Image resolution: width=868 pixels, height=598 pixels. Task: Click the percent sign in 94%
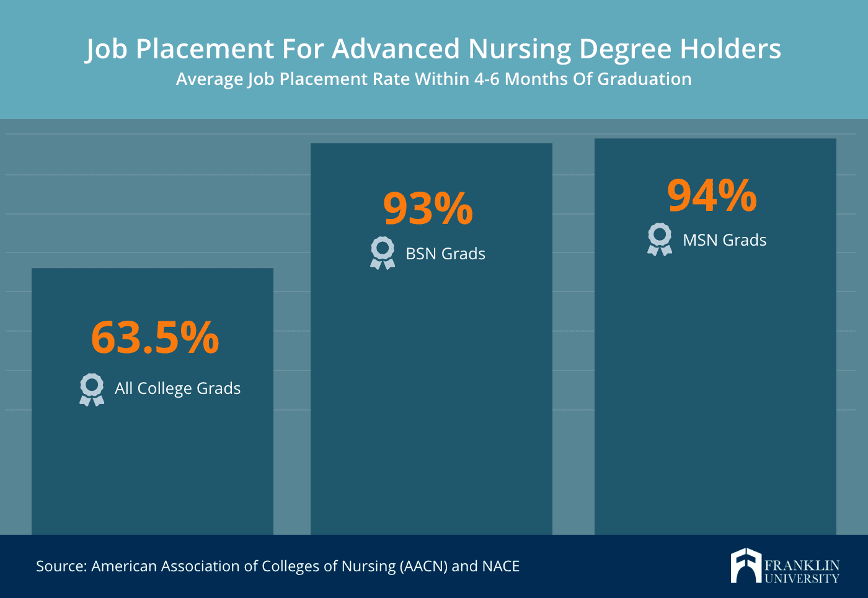pyautogui.click(x=737, y=196)
